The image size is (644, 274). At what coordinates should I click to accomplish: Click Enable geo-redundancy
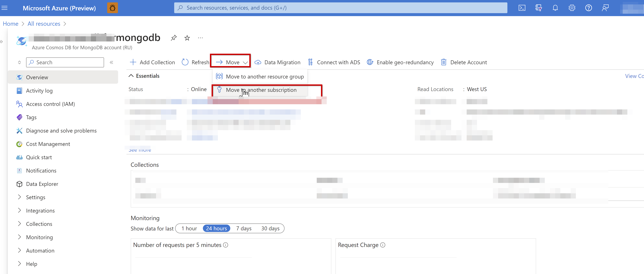[x=400, y=63]
